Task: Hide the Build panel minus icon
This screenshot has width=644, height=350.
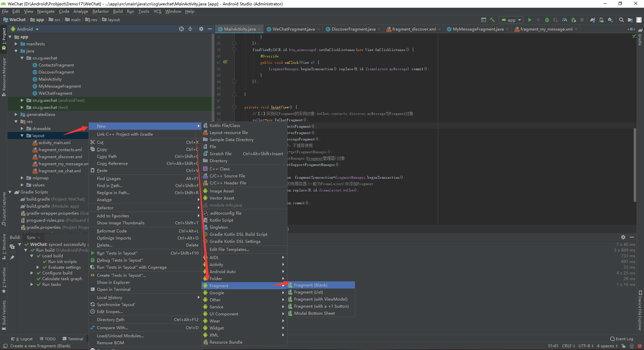Action: click(x=632, y=237)
